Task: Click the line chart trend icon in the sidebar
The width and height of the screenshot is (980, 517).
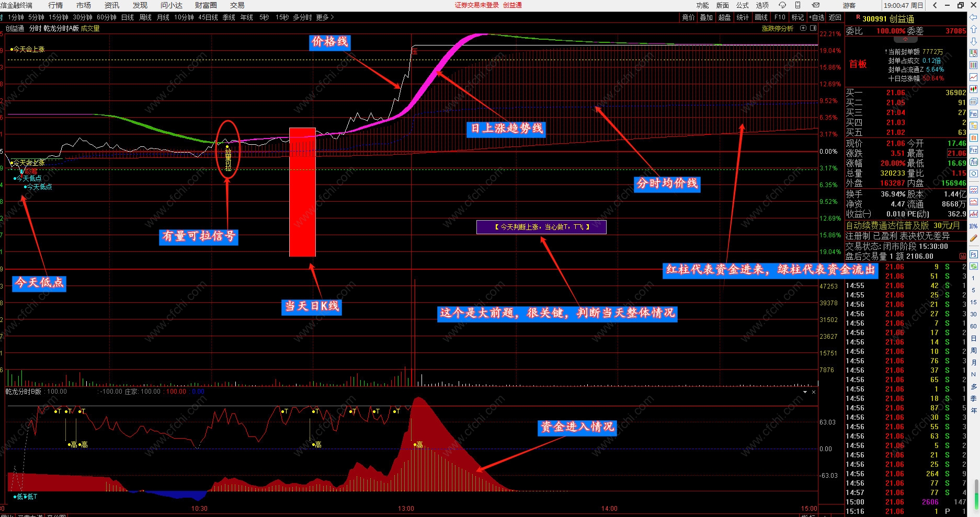Action: point(973,77)
